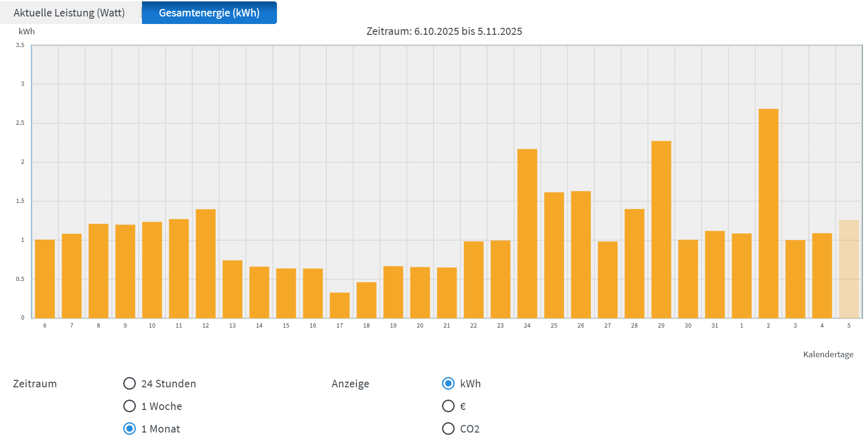Screen dimensions: 868x441
Task: Click the bar for October 12
Action: [205, 264]
